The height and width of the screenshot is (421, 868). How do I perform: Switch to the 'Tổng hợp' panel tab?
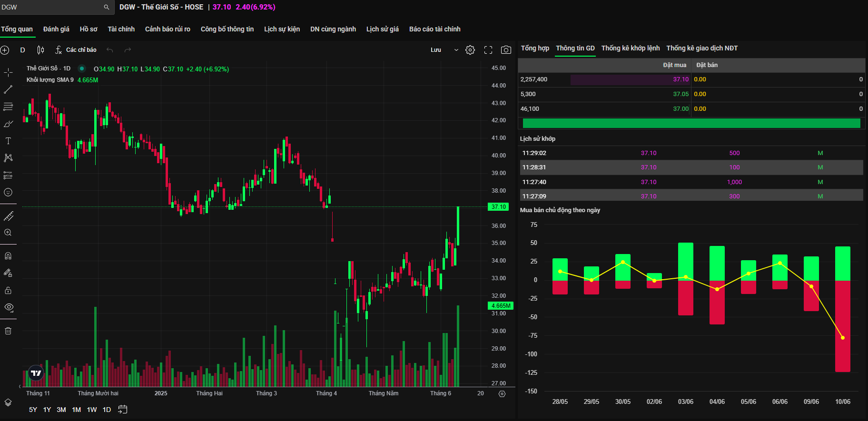tap(535, 48)
